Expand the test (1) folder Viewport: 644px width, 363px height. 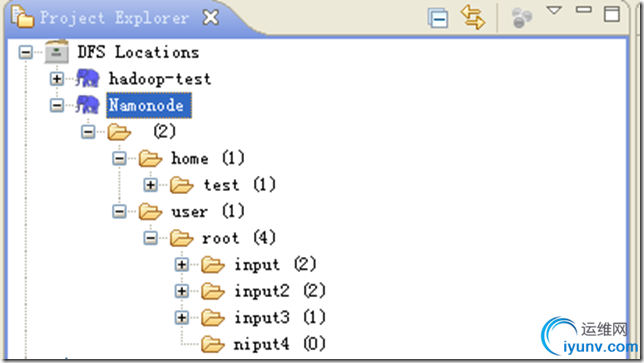point(150,185)
